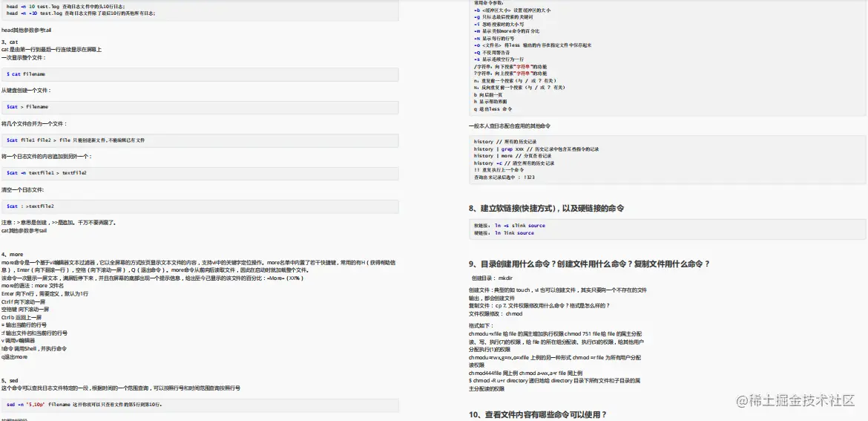The image size is (868, 421).
Task: Click the code line '$cat : >textfile2'
Action: [30, 206]
